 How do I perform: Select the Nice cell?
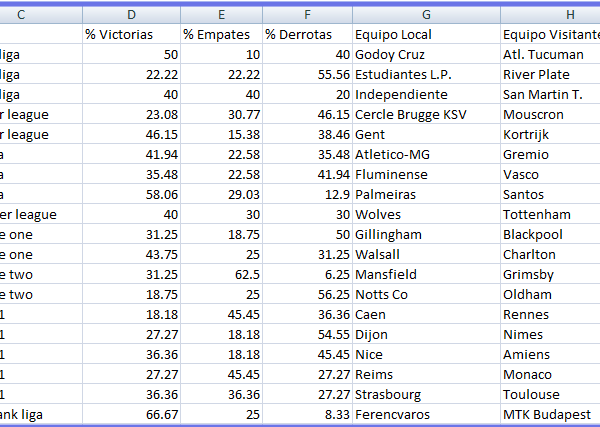(x=426, y=354)
